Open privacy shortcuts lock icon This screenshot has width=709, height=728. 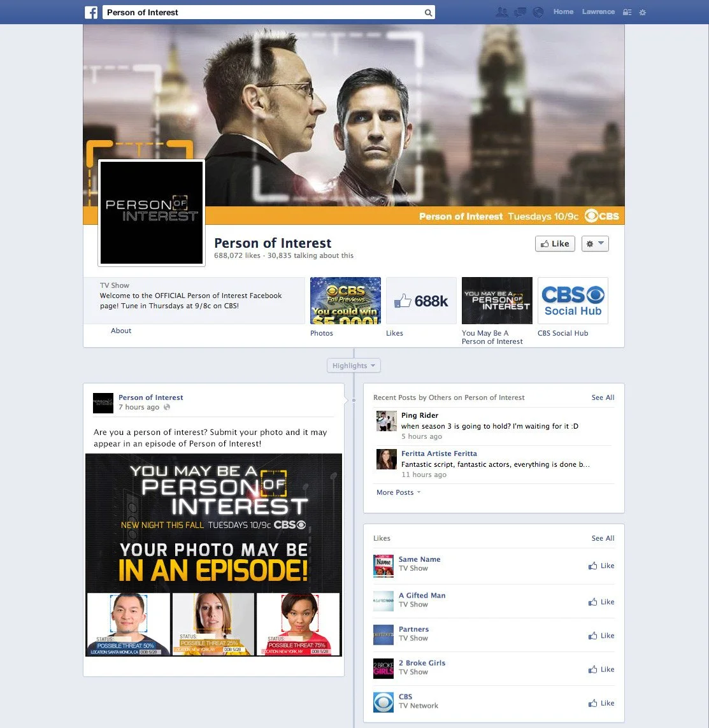pyautogui.click(x=627, y=13)
